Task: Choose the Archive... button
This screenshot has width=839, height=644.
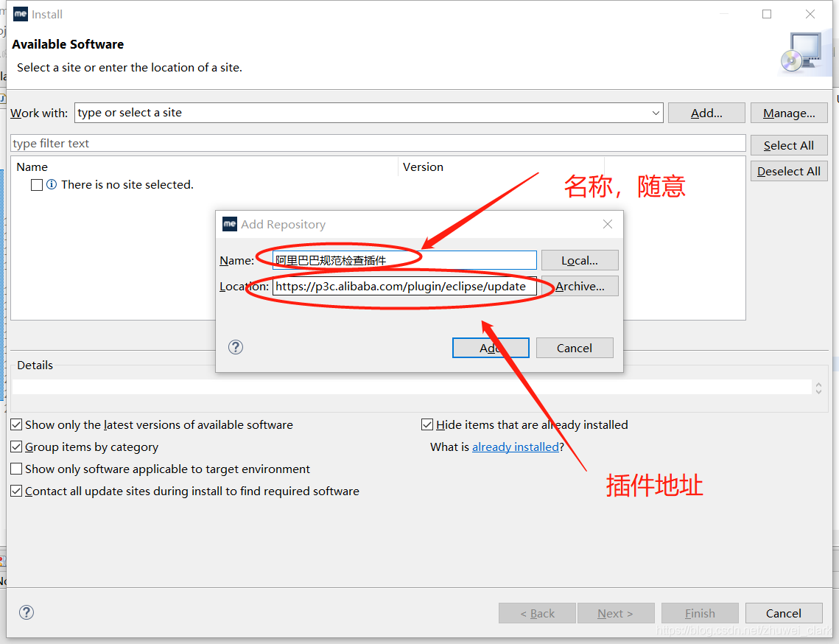Action: coord(580,286)
